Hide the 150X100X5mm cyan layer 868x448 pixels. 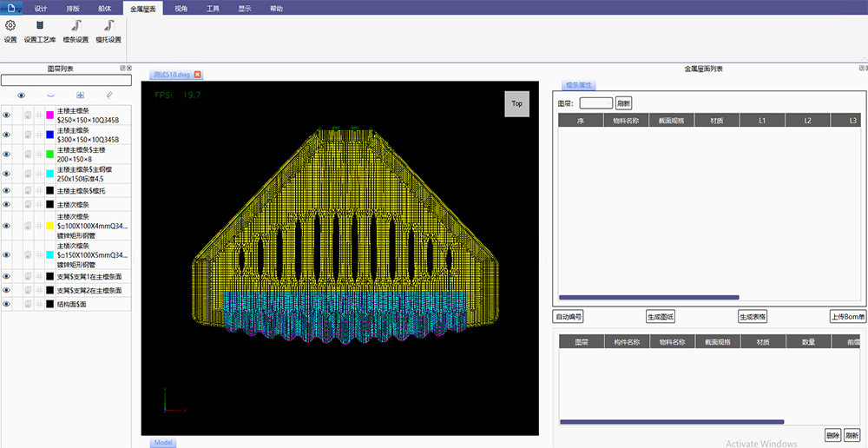[7, 254]
